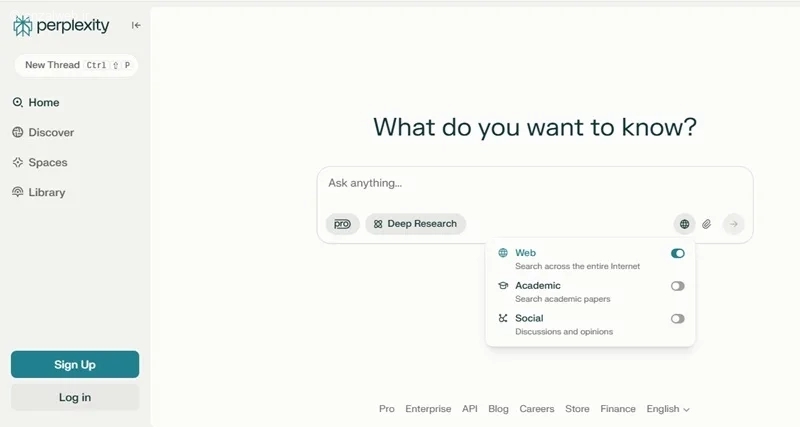Viewport: 800px width, 427px height.
Task: Open the Blog footer link
Action: coord(498,409)
